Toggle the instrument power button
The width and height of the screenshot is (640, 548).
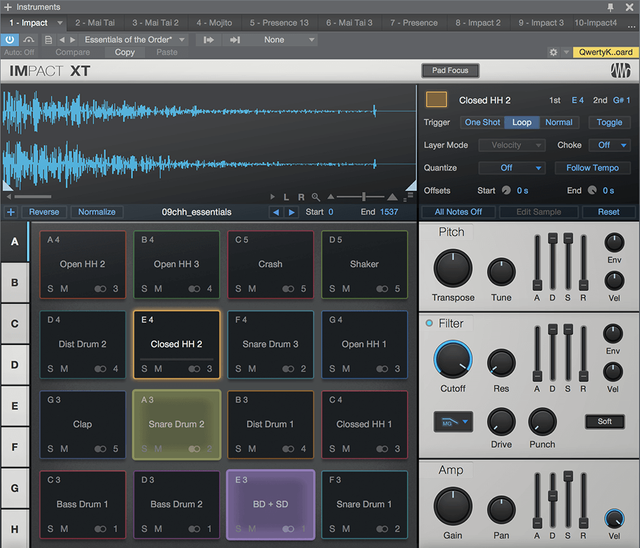(x=10, y=40)
